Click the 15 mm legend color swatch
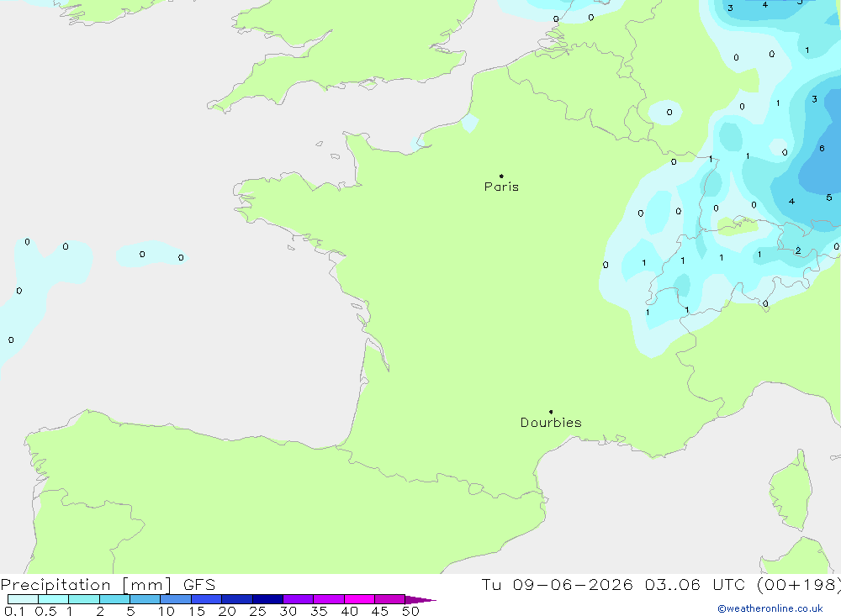 tap(206, 599)
